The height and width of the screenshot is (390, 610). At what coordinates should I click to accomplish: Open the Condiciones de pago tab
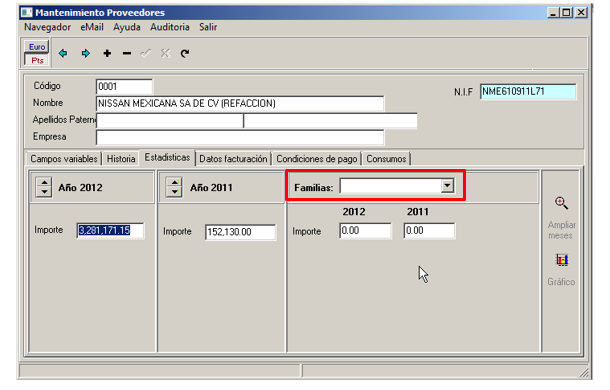[x=317, y=159]
